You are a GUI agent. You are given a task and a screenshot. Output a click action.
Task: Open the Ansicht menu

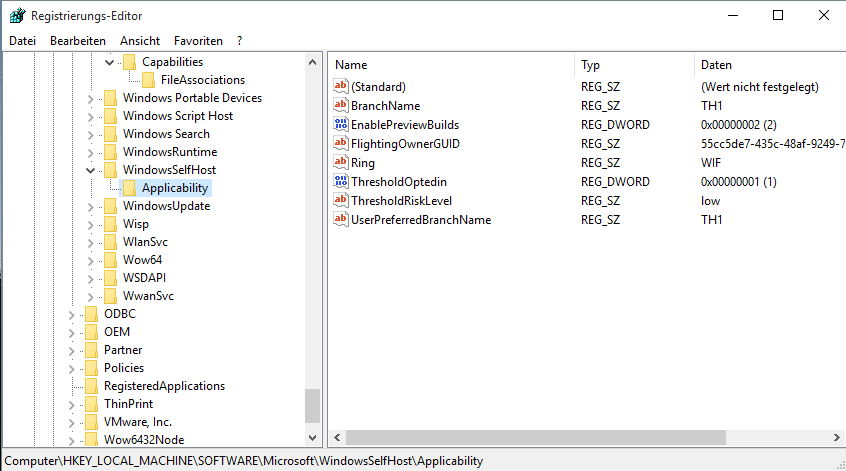pyautogui.click(x=140, y=41)
